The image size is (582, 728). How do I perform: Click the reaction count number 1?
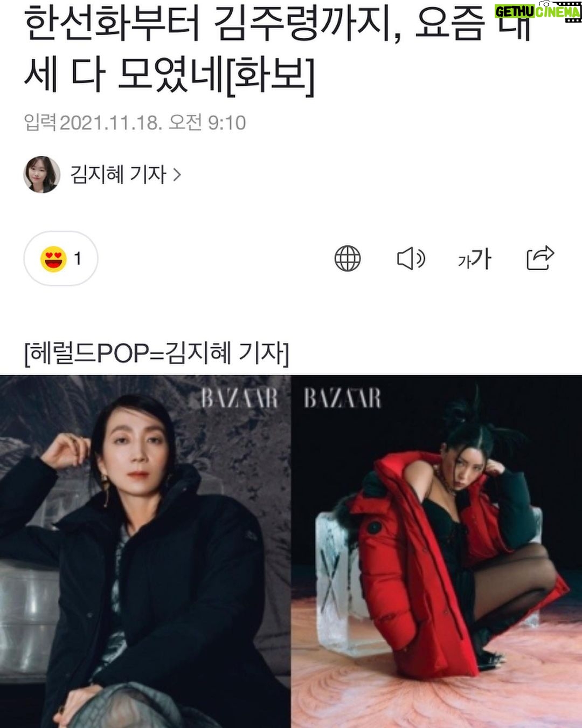pos(78,259)
